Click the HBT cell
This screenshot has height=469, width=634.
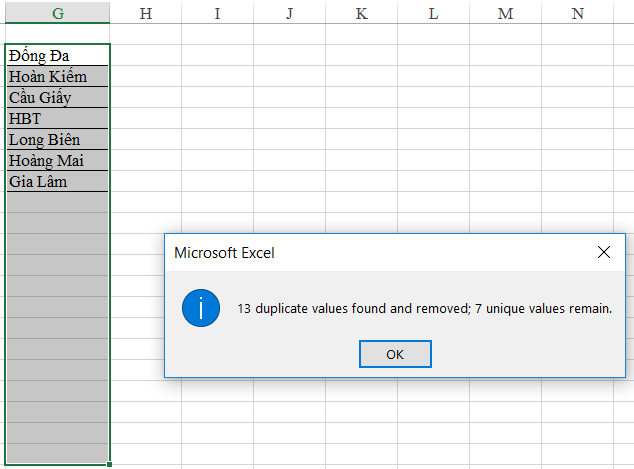click(57, 118)
